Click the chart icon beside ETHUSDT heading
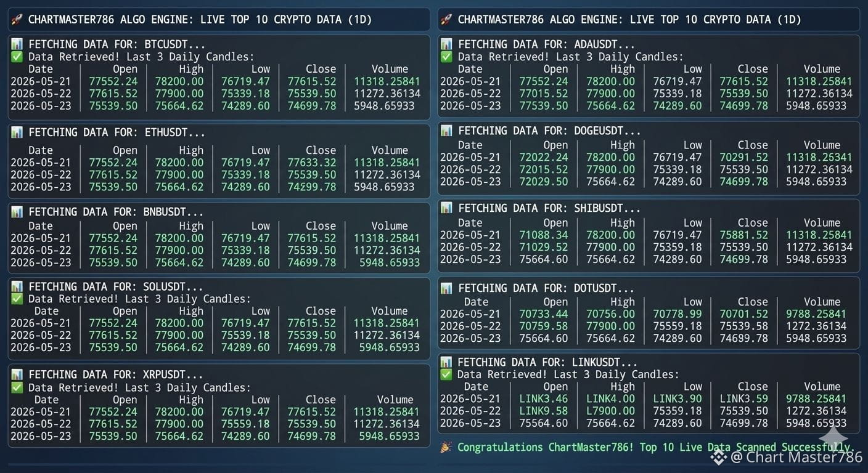This screenshot has width=868, height=473. 17,132
